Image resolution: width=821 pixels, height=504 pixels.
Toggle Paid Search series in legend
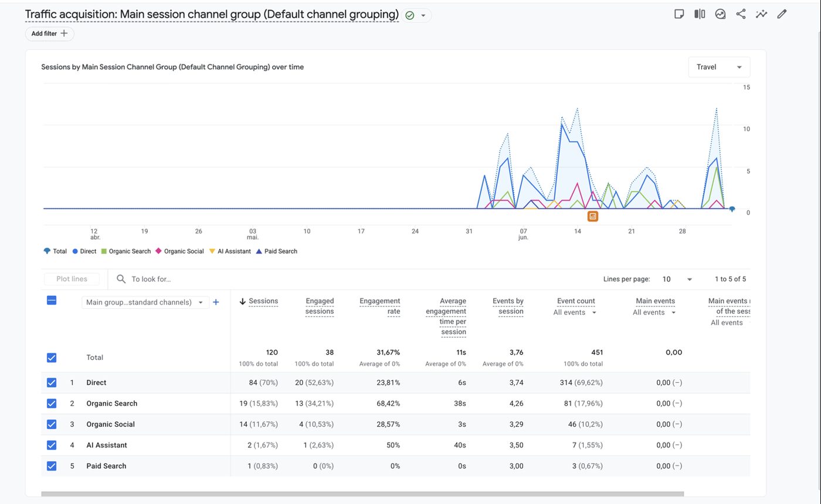(277, 251)
